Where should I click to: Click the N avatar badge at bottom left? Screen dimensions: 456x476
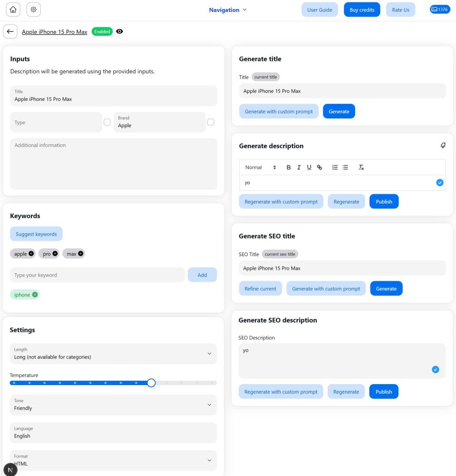coord(10,470)
